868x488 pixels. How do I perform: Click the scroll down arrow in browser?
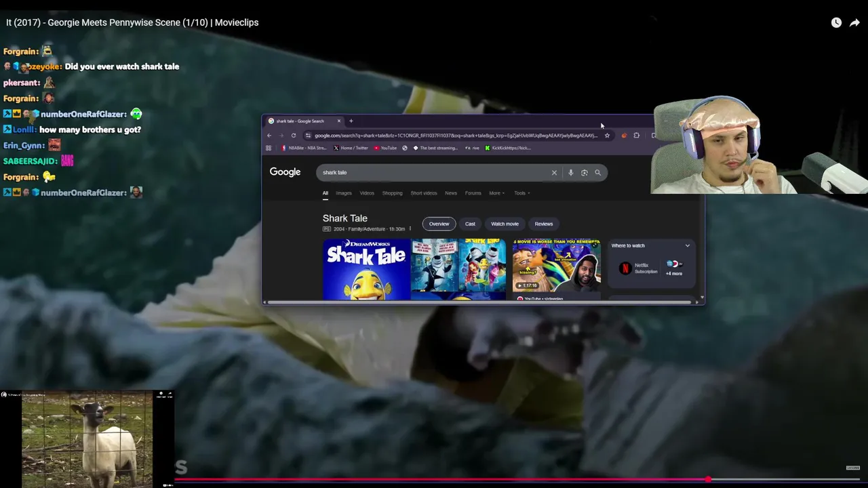click(701, 298)
